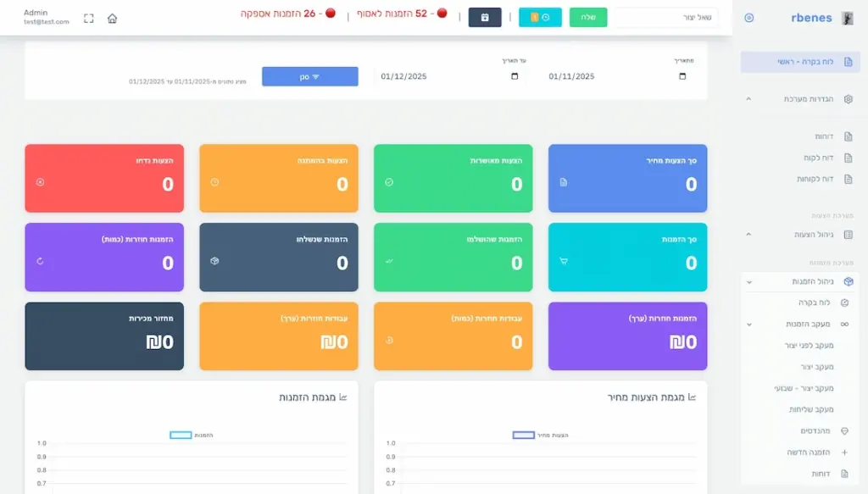The image size is (868, 494).
Task: Click the שאל יצור input field
Action: point(665,18)
